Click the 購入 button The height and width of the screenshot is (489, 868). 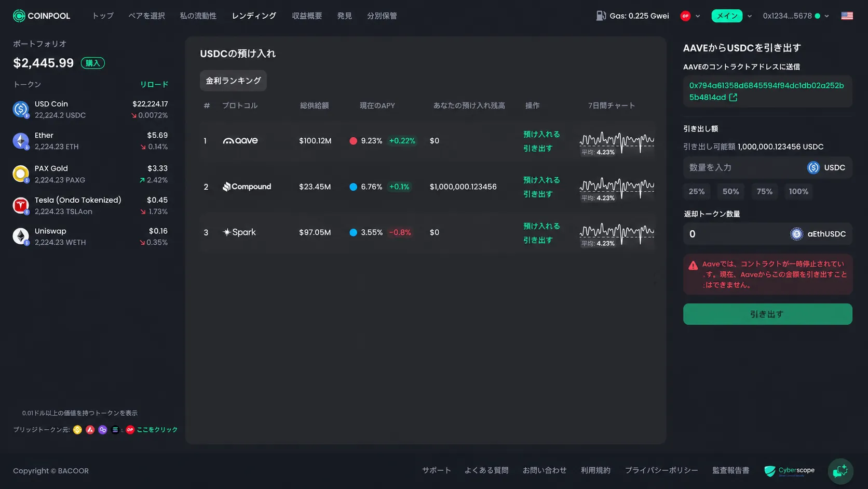point(93,63)
